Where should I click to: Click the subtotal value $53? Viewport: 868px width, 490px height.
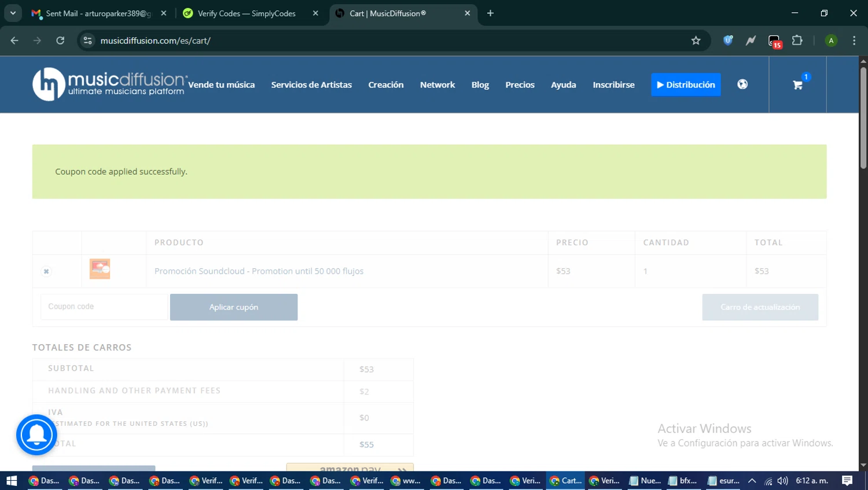(x=366, y=369)
